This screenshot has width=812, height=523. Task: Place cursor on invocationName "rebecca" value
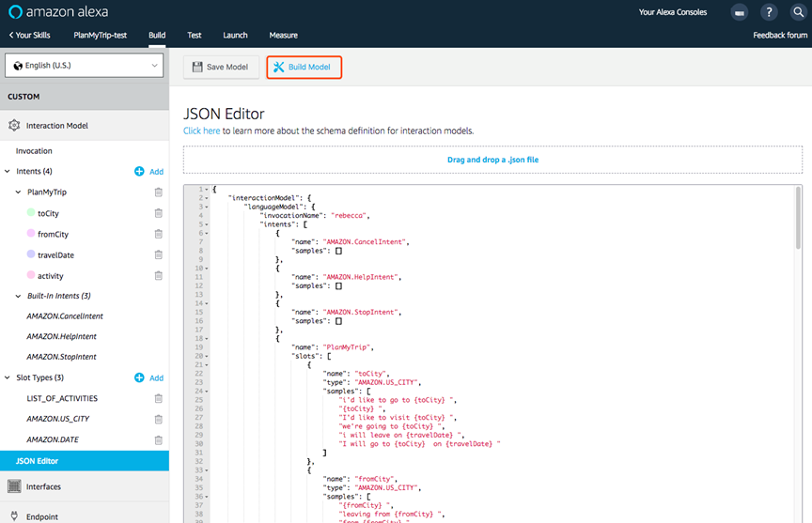[x=350, y=216]
